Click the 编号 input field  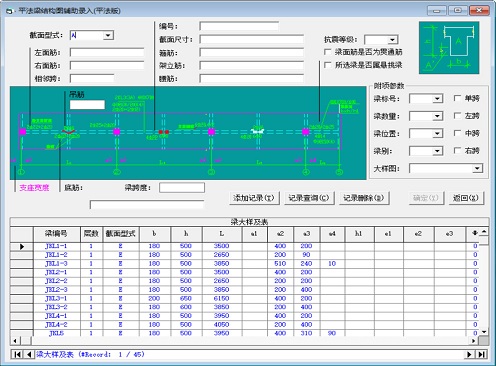pyautogui.click(x=239, y=26)
